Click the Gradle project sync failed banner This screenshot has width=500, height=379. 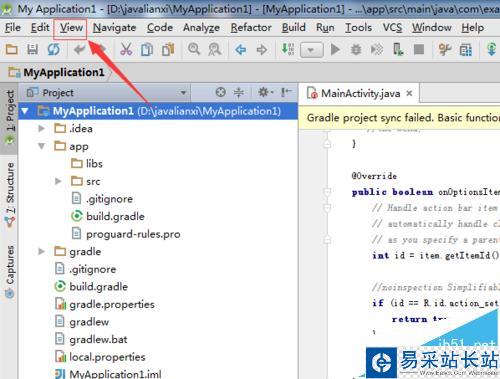tap(399, 118)
